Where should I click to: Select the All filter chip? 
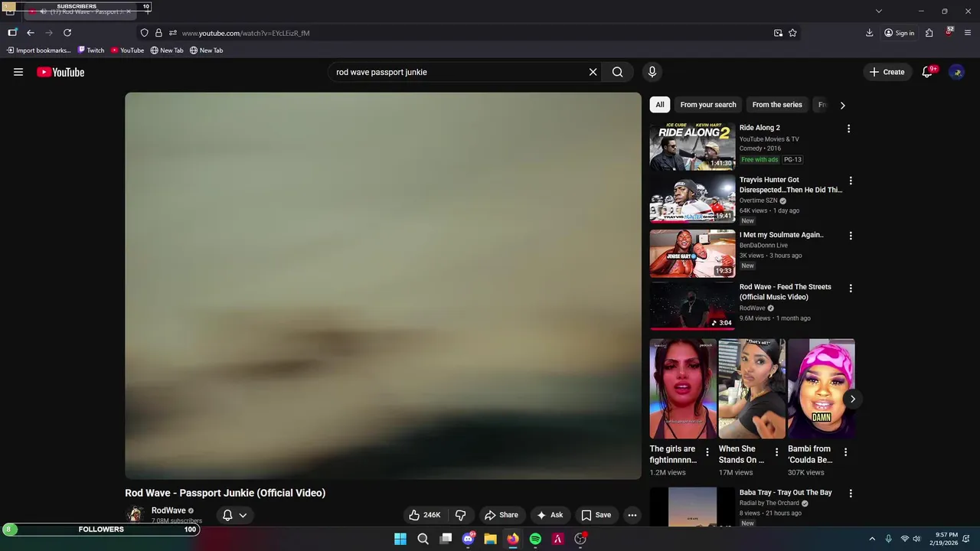pyautogui.click(x=660, y=105)
